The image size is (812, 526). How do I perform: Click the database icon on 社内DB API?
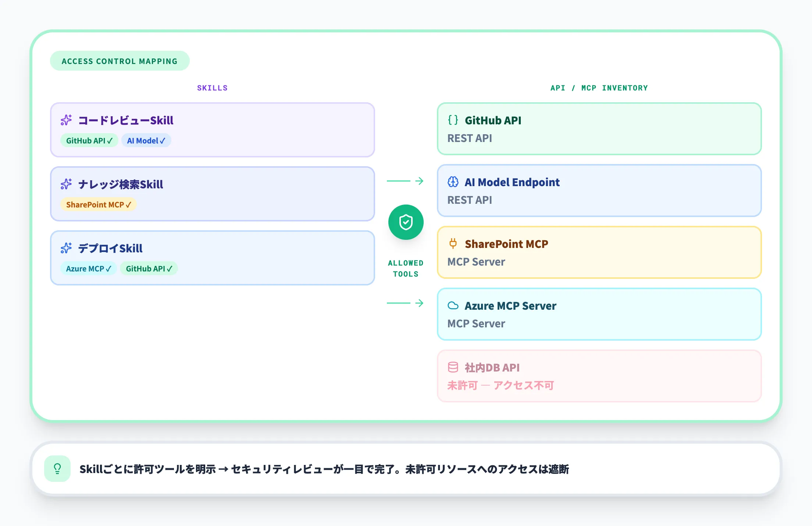453,367
